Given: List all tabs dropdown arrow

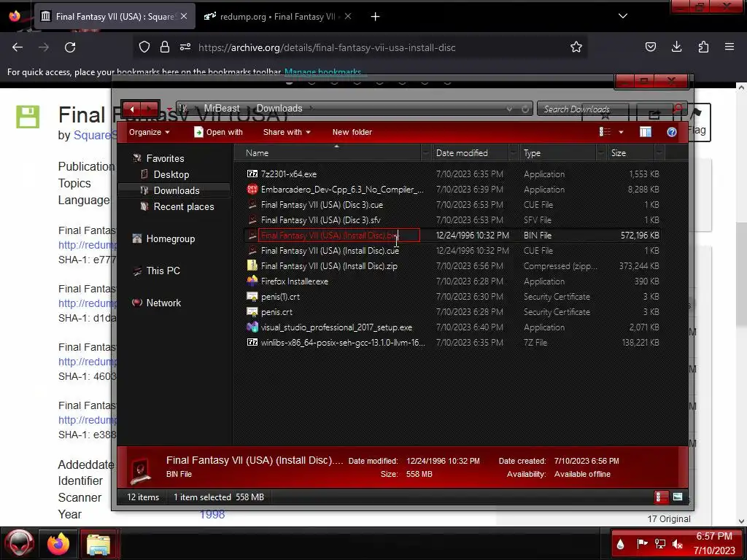Looking at the screenshot, I should [x=623, y=16].
